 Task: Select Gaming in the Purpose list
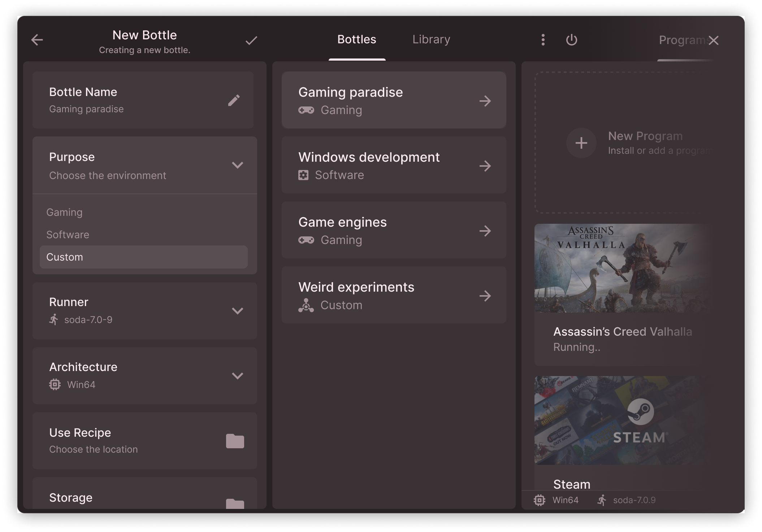click(65, 212)
